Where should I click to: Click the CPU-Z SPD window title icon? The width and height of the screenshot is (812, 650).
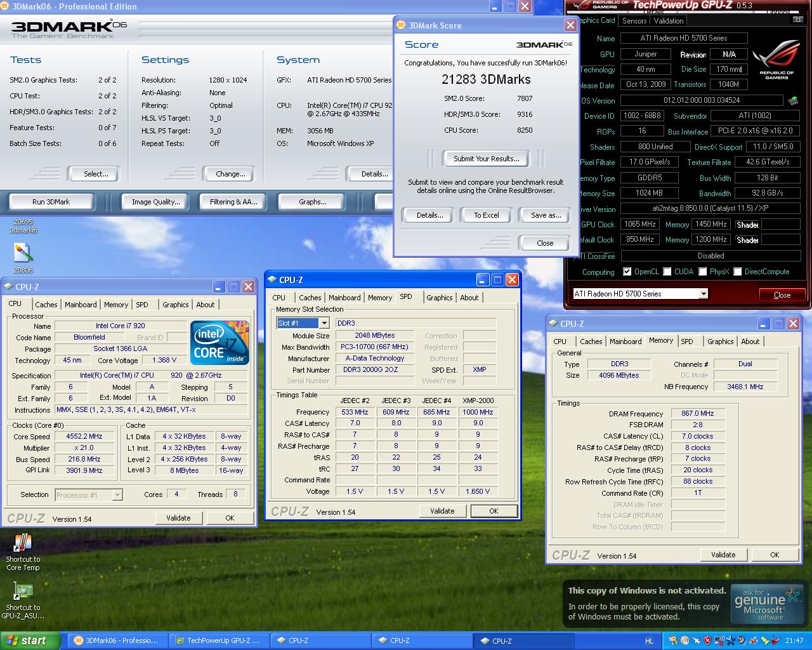[x=272, y=280]
